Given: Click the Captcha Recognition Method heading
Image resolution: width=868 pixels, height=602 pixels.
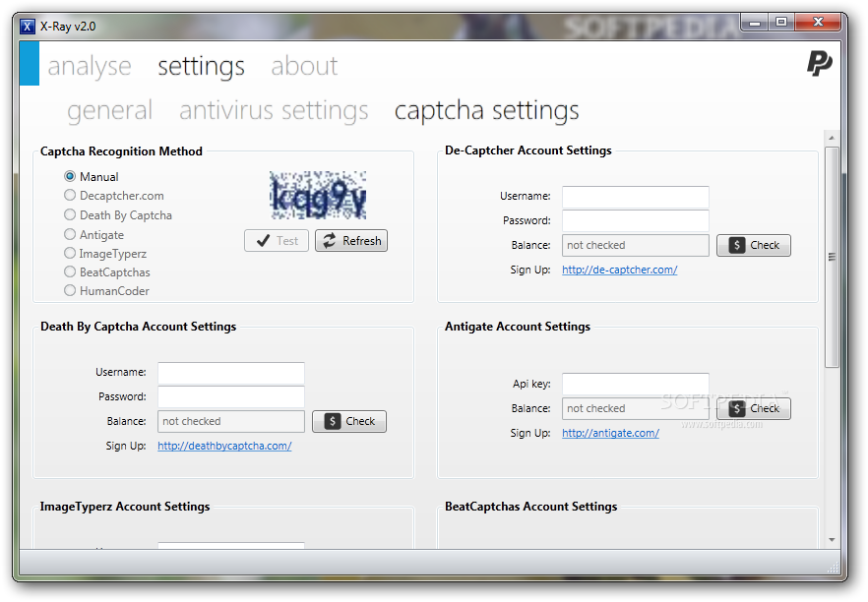Looking at the screenshot, I should pyautogui.click(x=121, y=151).
